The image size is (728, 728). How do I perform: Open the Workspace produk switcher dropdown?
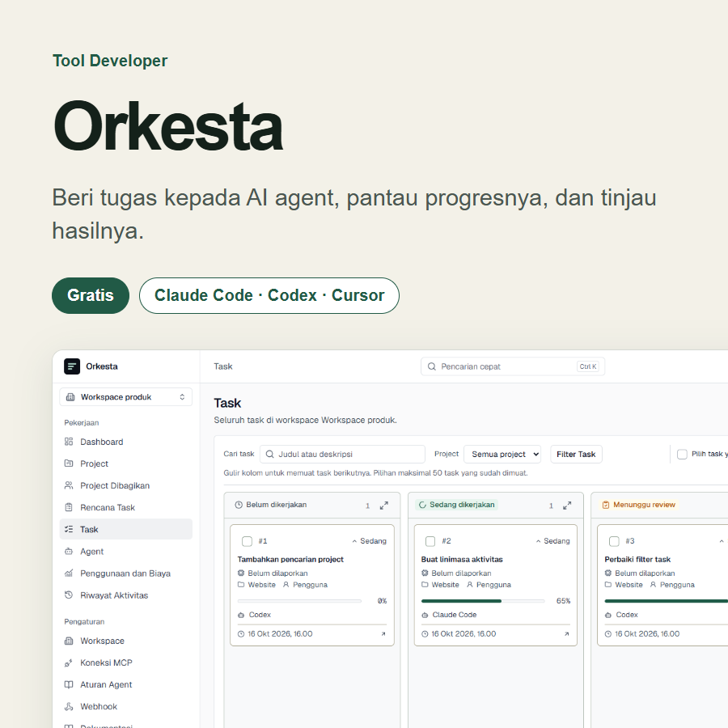tap(126, 397)
